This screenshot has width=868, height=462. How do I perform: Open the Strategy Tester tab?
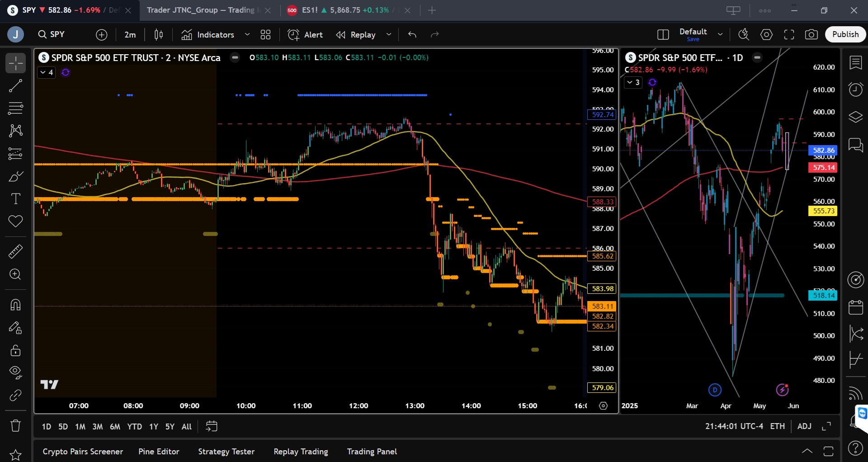coord(226,452)
